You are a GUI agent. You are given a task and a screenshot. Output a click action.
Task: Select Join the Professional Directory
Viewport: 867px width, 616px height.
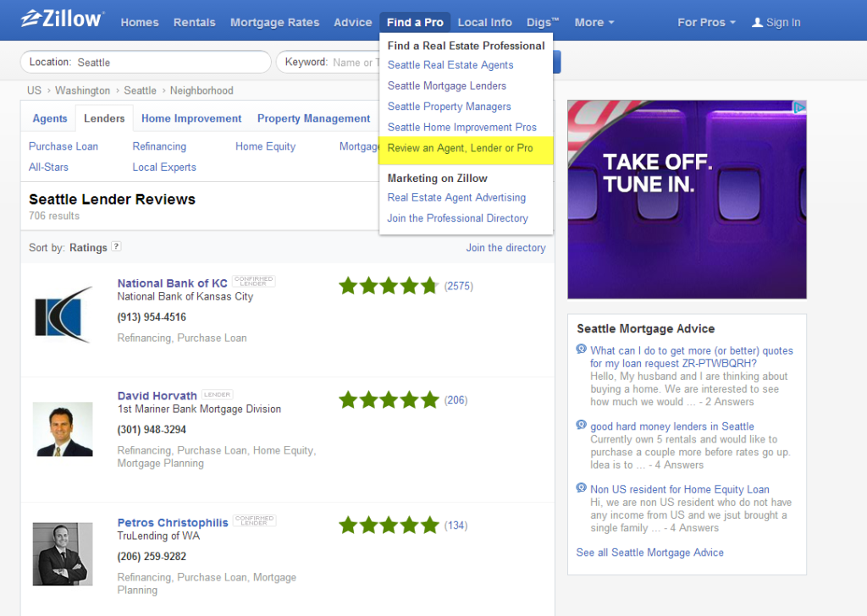[x=457, y=218]
